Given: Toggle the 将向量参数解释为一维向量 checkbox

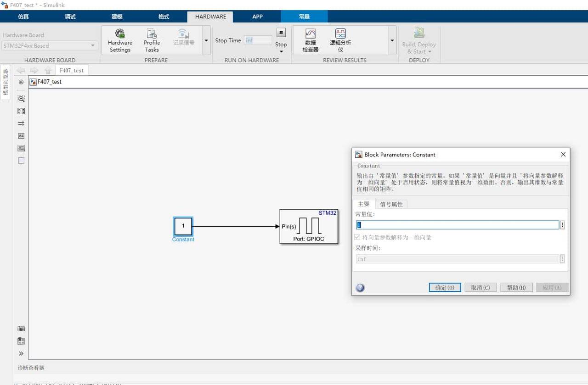Looking at the screenshot, I should (x=357, y=237).
